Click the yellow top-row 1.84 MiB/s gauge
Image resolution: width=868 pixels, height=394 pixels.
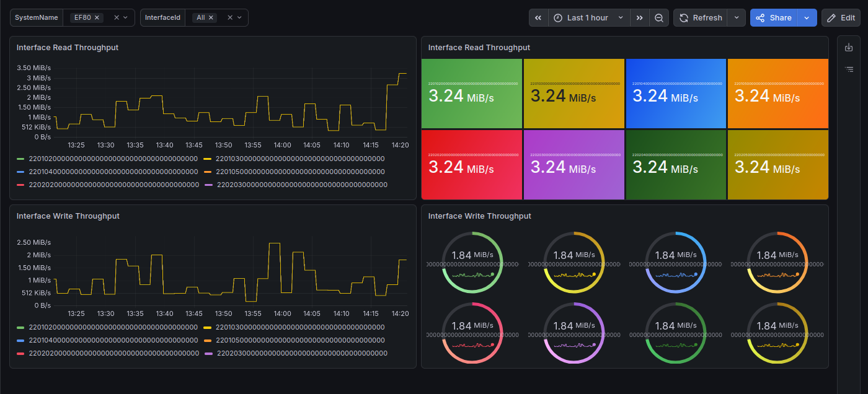(x=574, y=263)
